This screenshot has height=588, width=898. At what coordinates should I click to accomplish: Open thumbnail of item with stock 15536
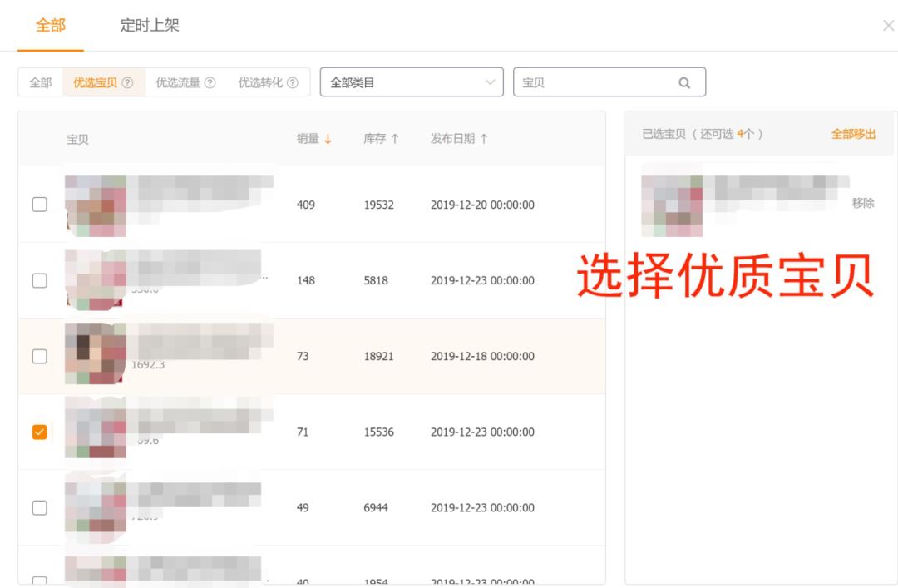(96, 427)
